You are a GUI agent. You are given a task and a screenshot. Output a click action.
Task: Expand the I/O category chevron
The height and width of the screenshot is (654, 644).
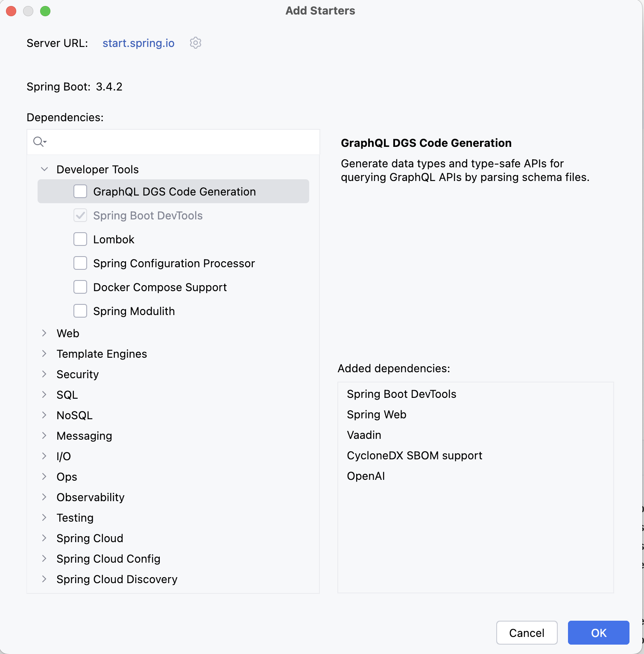coord(44,456)
